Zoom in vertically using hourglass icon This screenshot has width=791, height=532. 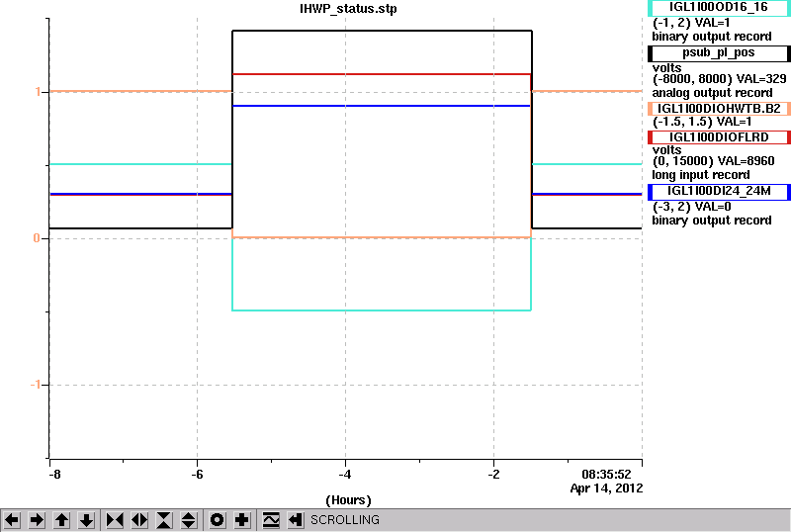164,520
